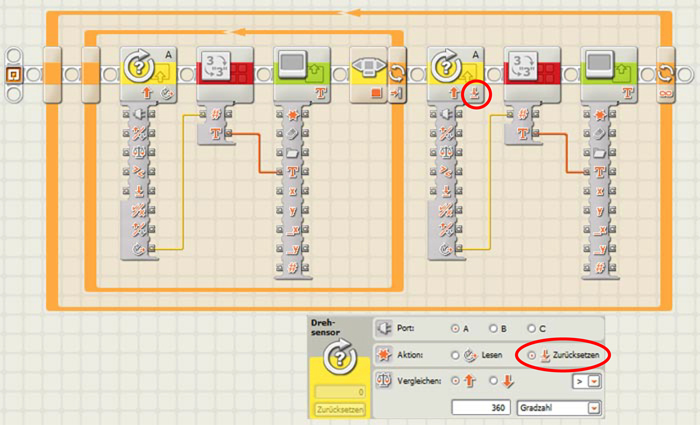
Task: Click the program start point icon
Action: (15, 75)
